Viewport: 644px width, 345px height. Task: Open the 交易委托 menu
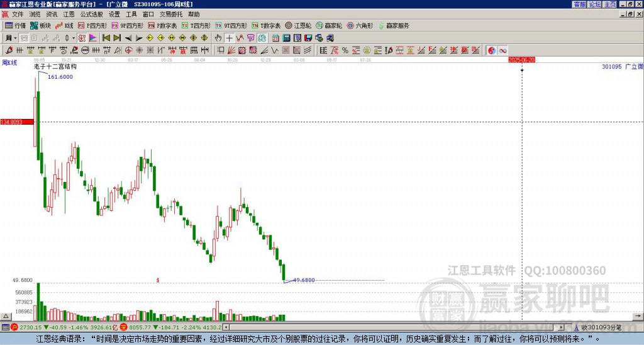pos(171,14)
